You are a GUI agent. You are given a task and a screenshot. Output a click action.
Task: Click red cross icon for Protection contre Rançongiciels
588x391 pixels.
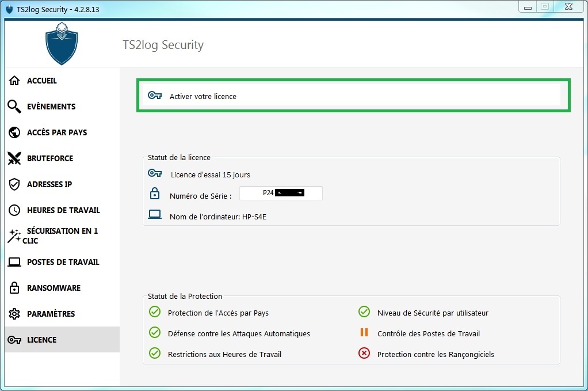click(364, 353)
